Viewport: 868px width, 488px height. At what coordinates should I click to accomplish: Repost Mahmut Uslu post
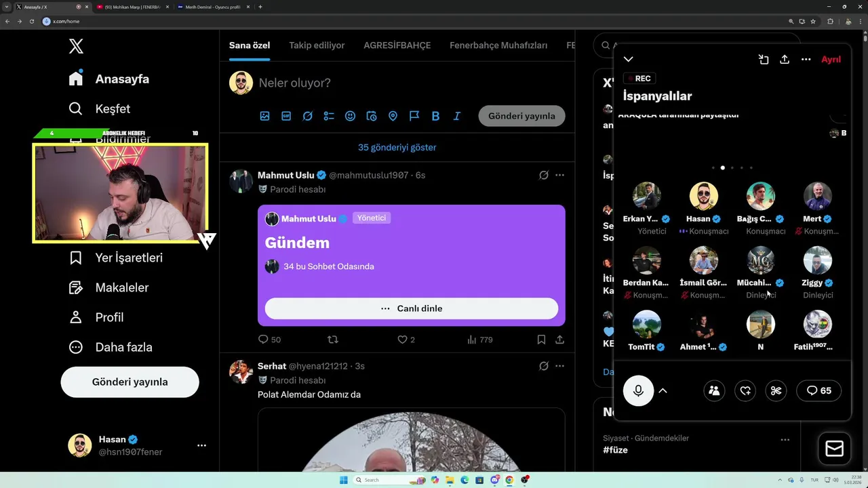(332, 340)
